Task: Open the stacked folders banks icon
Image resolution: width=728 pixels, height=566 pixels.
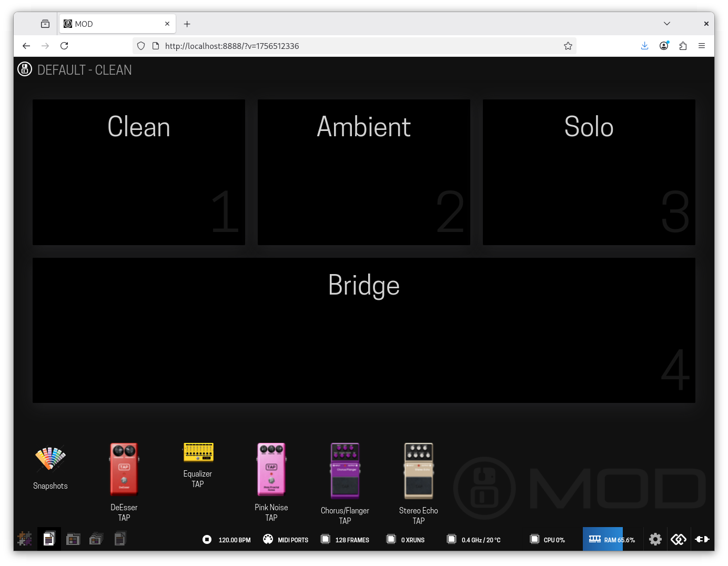Action: 96,539
